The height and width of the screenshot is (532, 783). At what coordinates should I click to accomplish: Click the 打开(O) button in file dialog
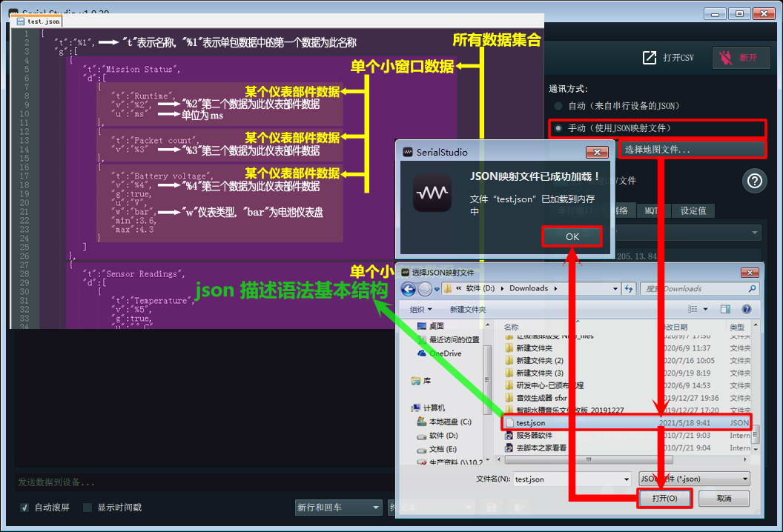[x=664, y=499]
